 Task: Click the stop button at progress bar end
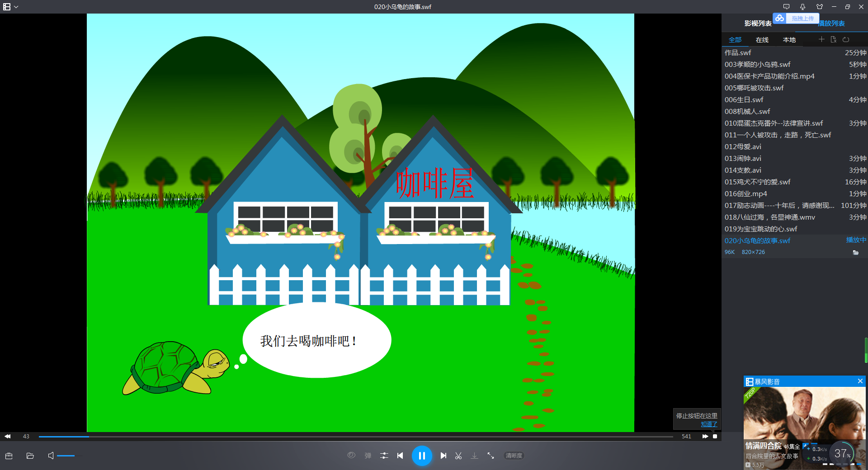tap(715, 437)
